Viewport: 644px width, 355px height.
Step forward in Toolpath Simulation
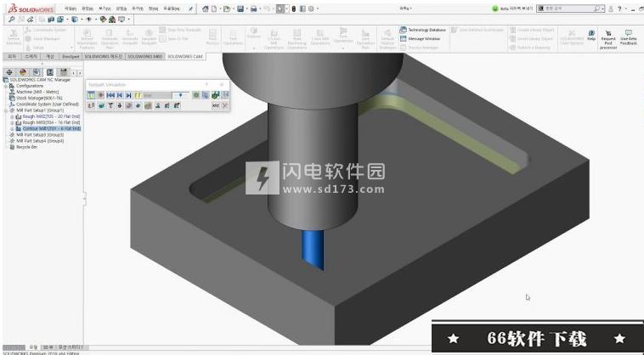(x=128, y=95)
